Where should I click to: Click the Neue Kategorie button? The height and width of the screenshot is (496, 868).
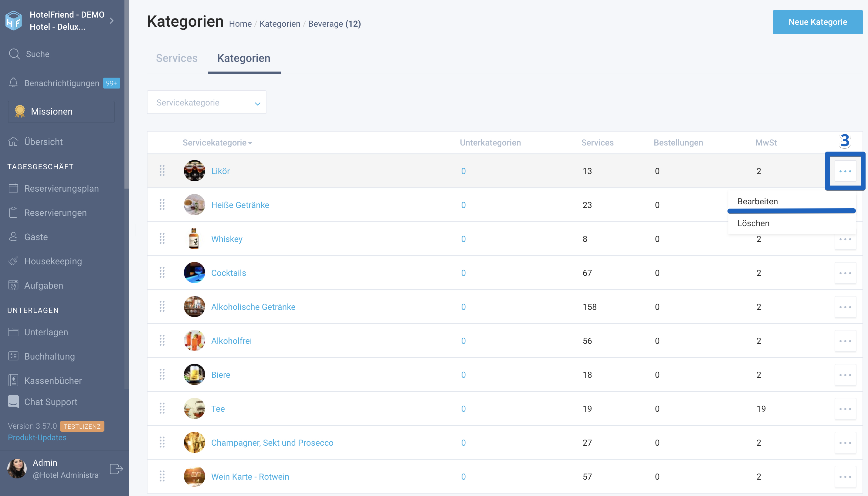[x=818, y=22]
